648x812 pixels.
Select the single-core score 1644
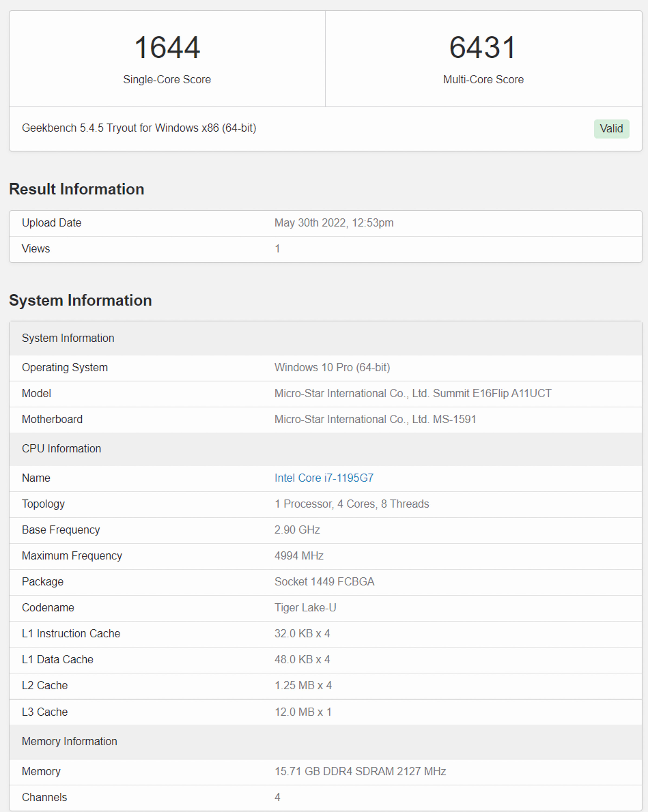[x=167, y=47]
